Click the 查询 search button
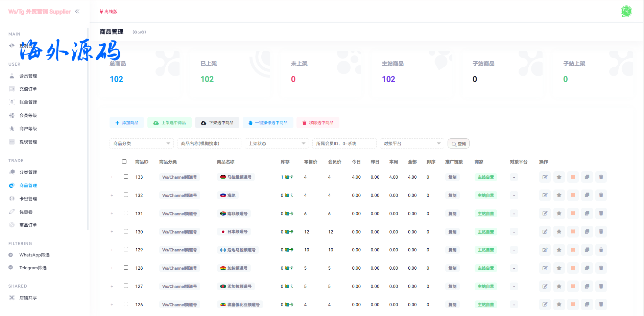Screen dimensions: 644x316 pos(458,144)
